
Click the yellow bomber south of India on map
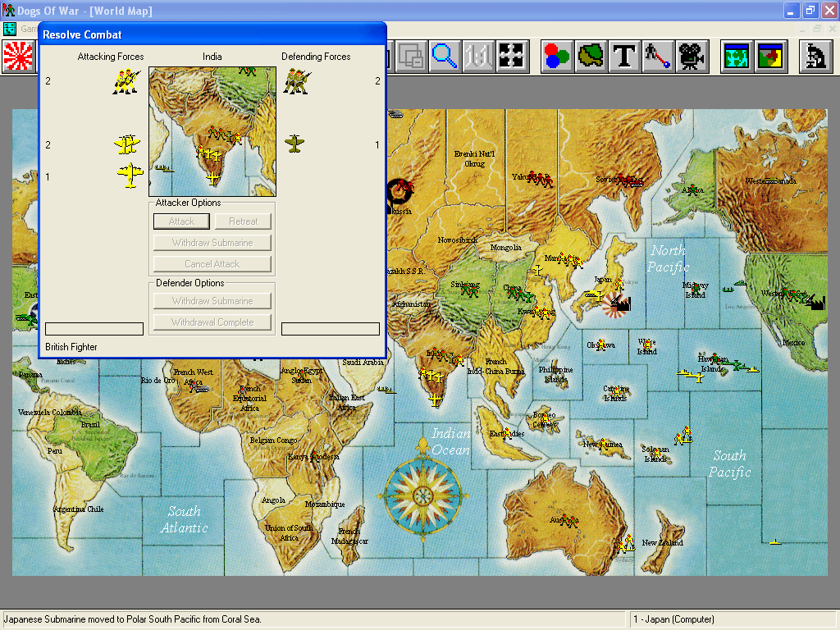point(436,399)
